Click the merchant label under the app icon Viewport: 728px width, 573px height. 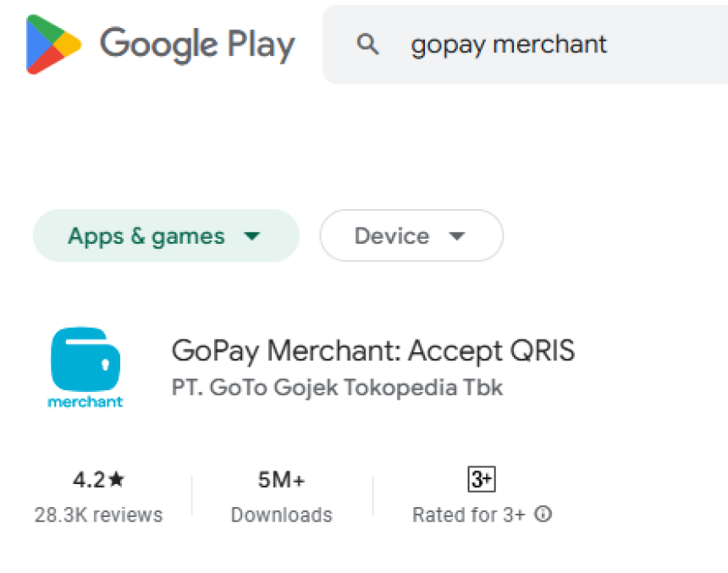(85, 402)
